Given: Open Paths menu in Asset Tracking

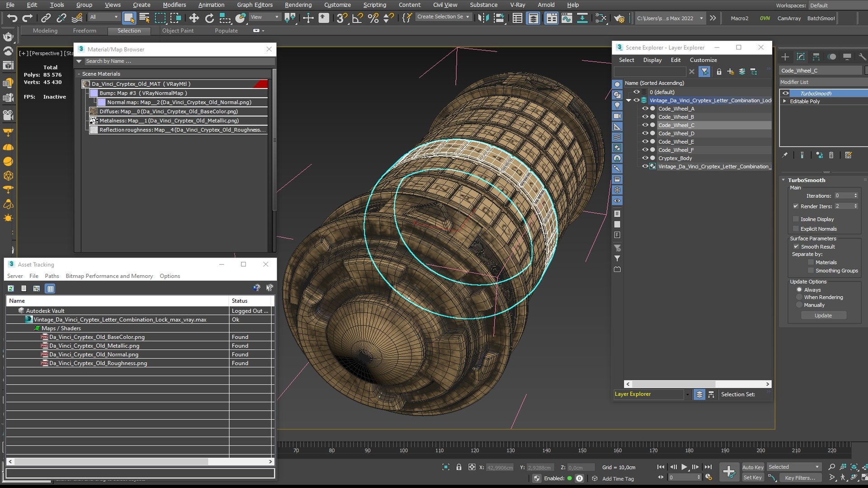Looking at the screenshot, I should [x=52, y=276].
